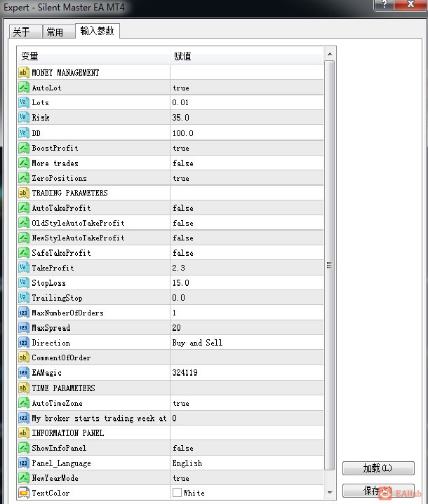428x504 pixels.
Task: Click the TrailingStop value 0.0
Action: click(179, 298)
